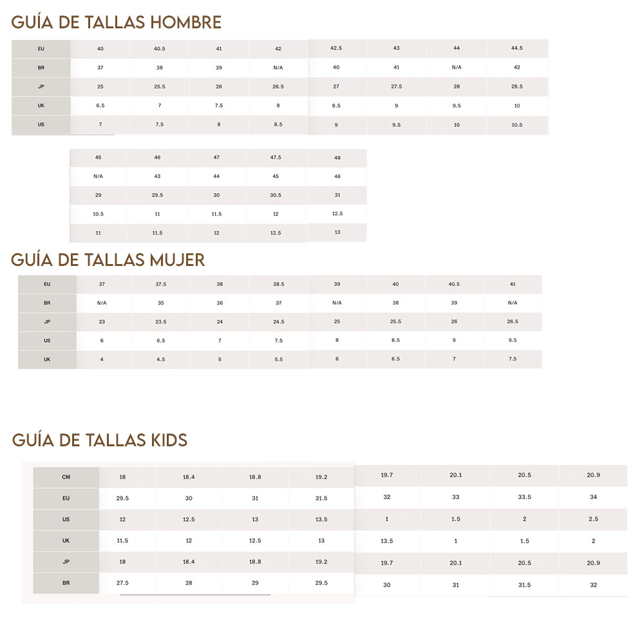Click 20.9 in the kids CM row
Viewport: 644px width, 644px height.
(x=593, y=475)
